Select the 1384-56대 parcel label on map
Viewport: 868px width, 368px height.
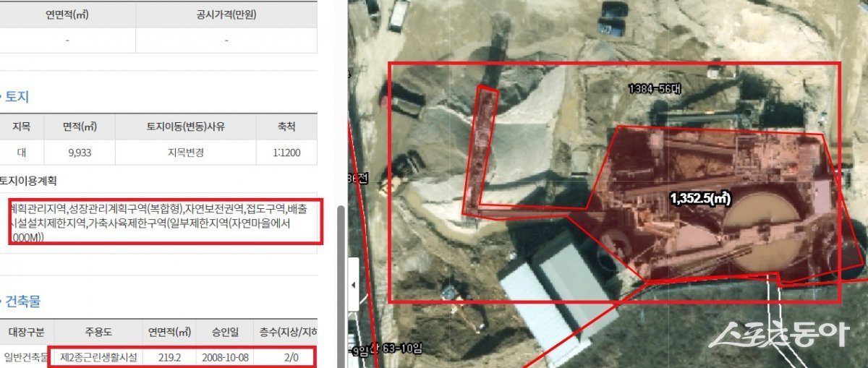pyautogui.click(x=654, y=89)
